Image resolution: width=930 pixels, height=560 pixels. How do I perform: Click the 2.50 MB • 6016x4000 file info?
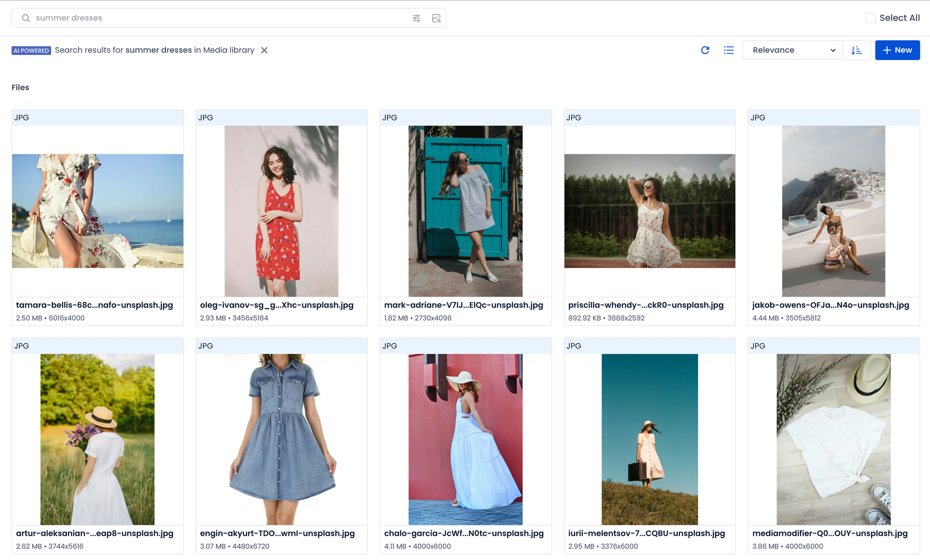pyautogui.click(x=50, y=318)
